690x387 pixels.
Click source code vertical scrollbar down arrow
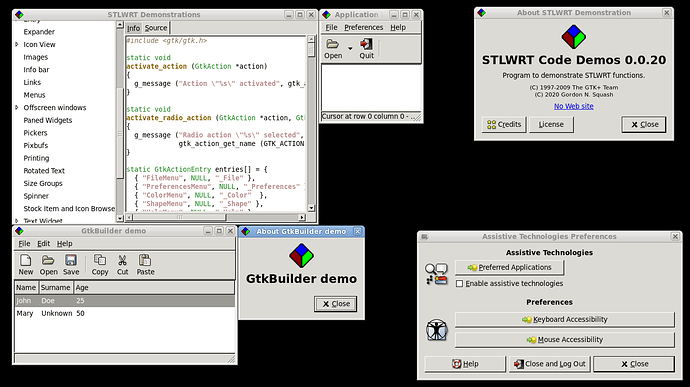coord(311,208)
